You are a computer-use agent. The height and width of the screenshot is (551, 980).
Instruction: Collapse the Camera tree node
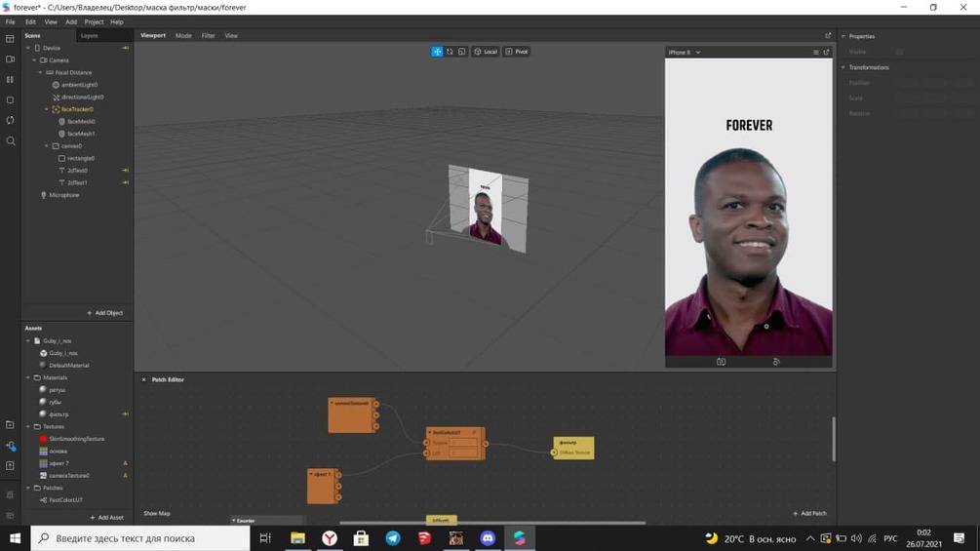(x=34, y=60)
